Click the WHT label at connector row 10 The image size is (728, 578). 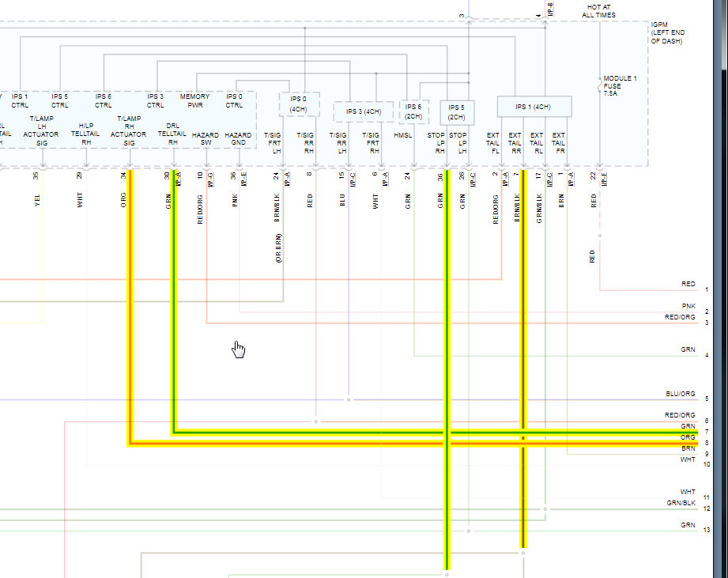pyautogui.click(x=688, y=459)
